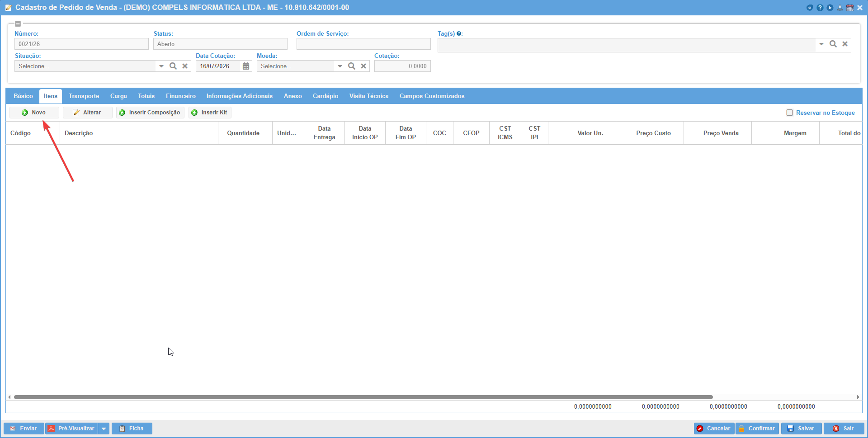This screenshot has height=438, width=868.
Task: Open notifications bell icon
Action: click(840, 8)
